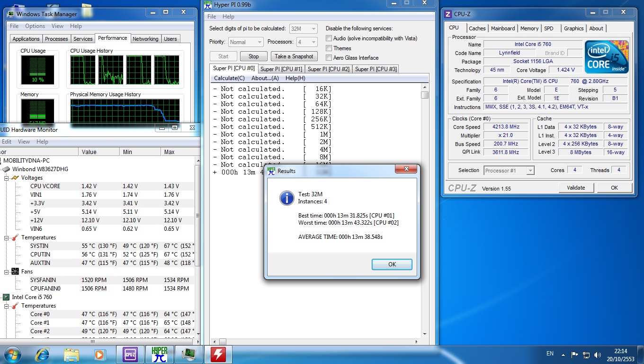The height and width of the screenshot is (364, 644).
Task: Toggle the Themes checkbox
Action: coord(329,48)
